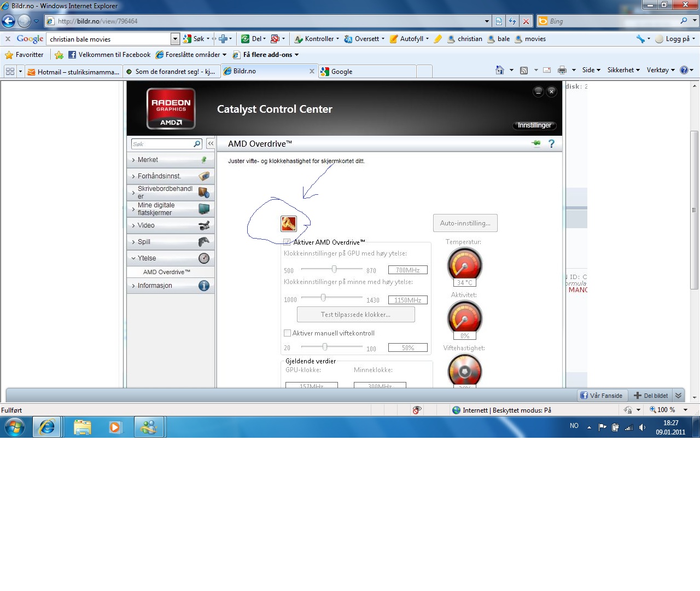700x591 pixels.
Task: Open the Quick Tabs grid icon
Action: [10, 71]
